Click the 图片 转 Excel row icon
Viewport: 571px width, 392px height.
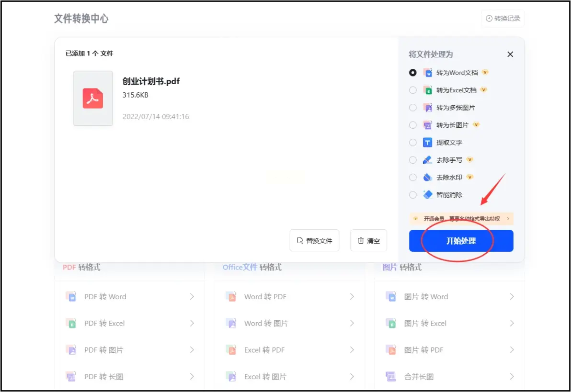[x=391, y=323]
